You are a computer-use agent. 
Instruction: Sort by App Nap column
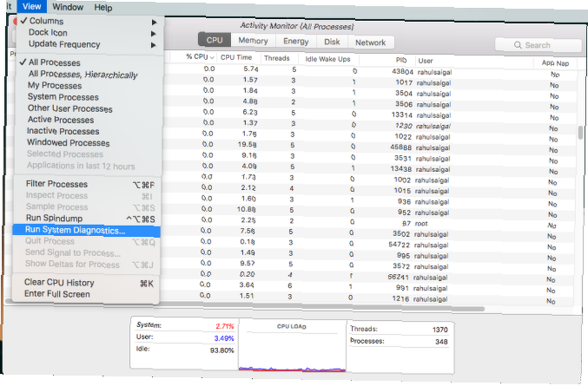click(555, 63)
